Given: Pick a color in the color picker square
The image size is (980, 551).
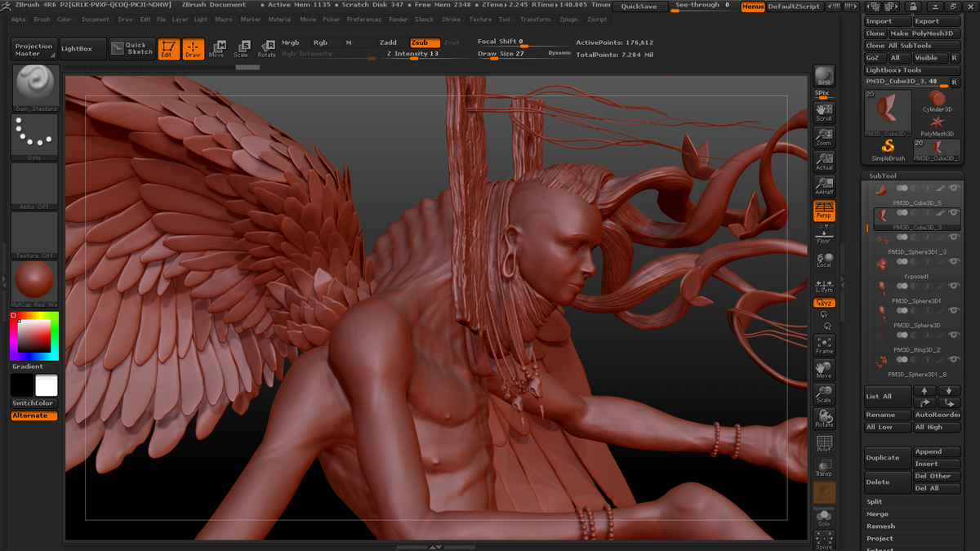Looking at the screenshot, I should pos(34,335).
